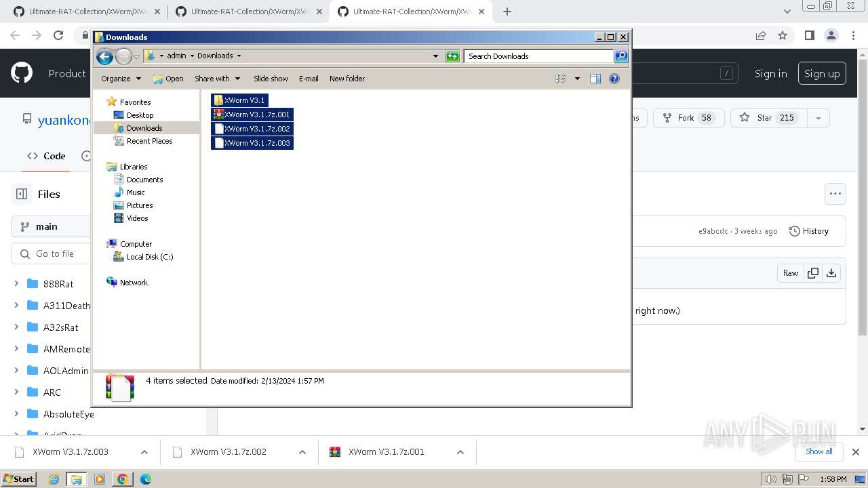Image resolution: width=868 pixels, height=488 pixels.
Task: Open options for XWorm V3.1.7z.001 download
Action: pyautogui.click(x=460, y=452)
